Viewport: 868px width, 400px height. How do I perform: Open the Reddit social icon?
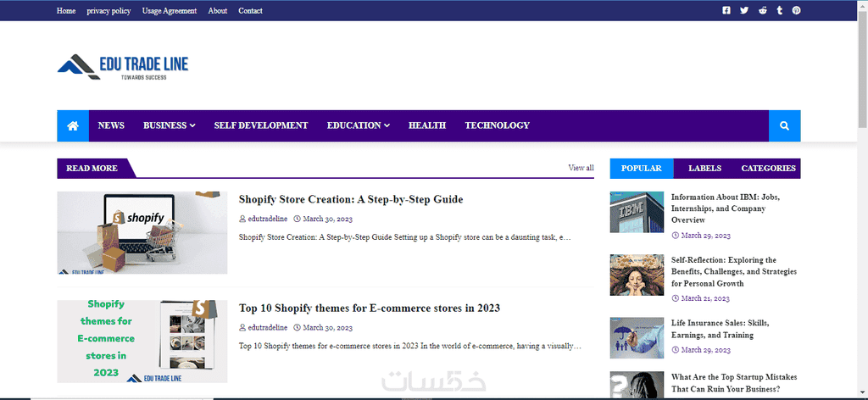[763, 10]
